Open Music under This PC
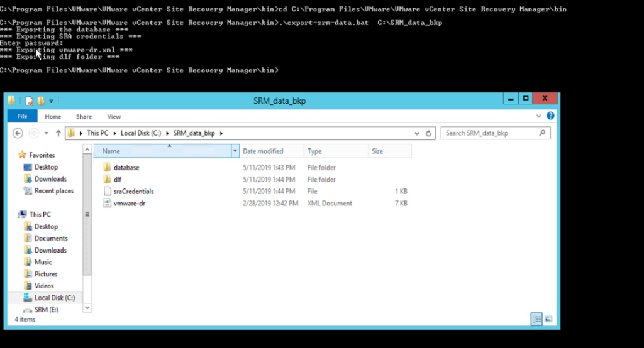The image size is (644, 348). 43,262
